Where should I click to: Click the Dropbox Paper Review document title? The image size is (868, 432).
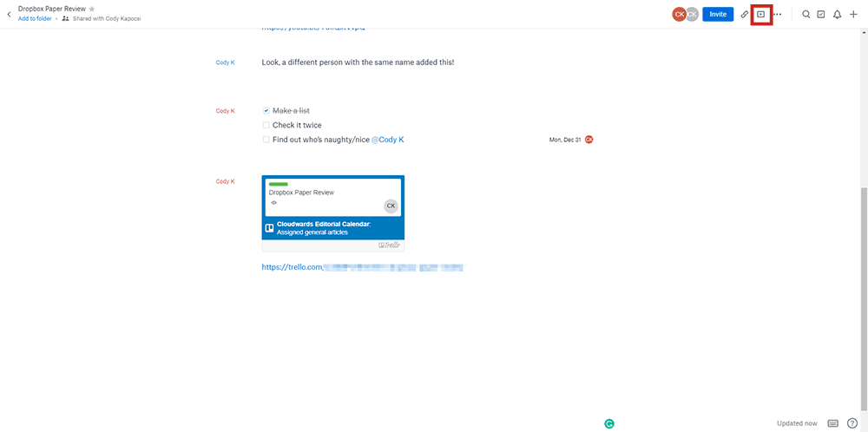[52, 9]
